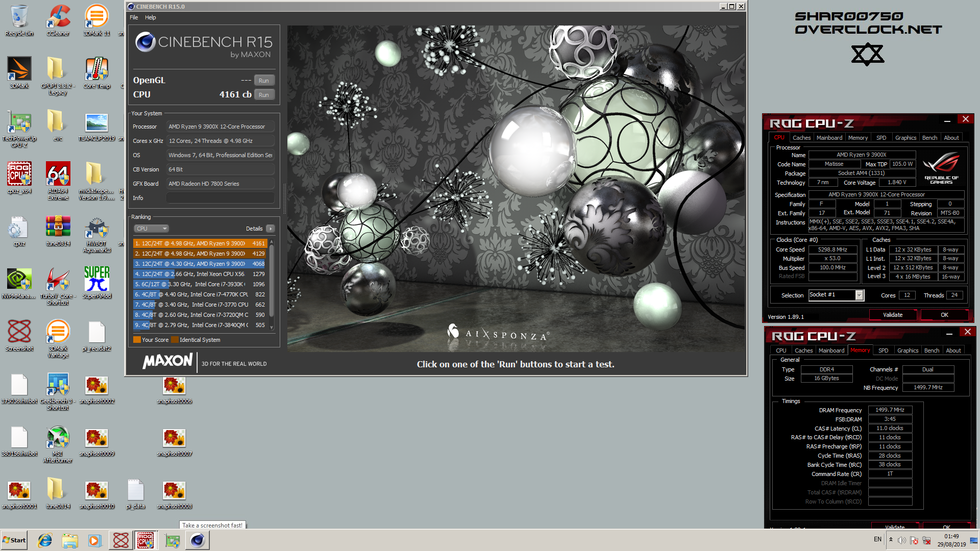The height and width of the screenshot is (551, 980).
Task: Launch 3DMark Vantage
Action: pos(58,339)
